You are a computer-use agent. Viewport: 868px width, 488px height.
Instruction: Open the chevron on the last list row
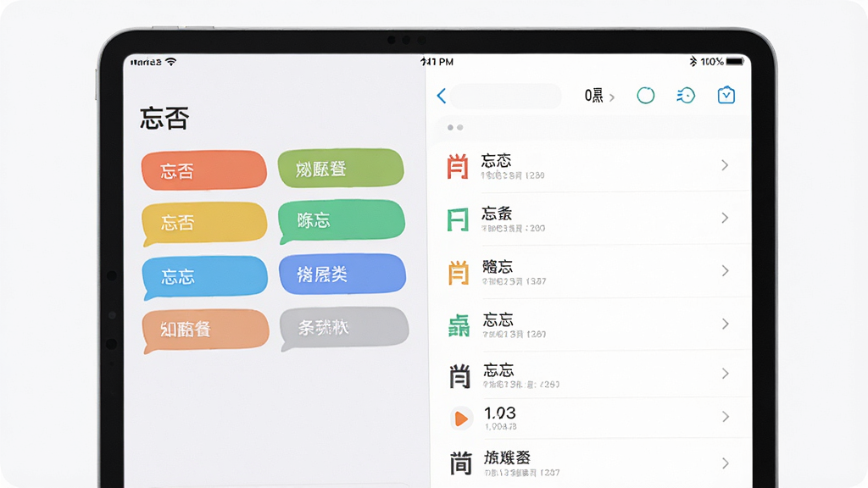pos(726,463)
